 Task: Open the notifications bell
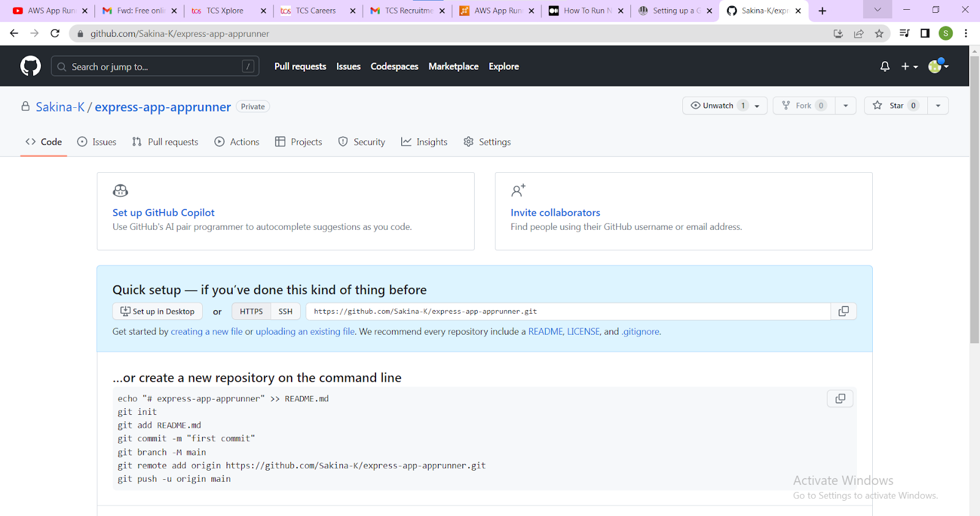[884, 66]
